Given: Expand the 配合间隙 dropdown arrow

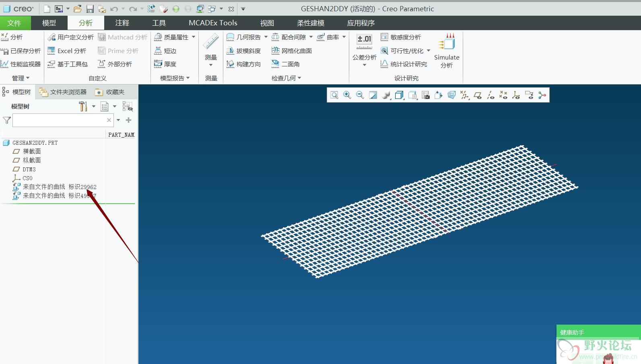Looking at the screenshot, I should click(311, 37).
